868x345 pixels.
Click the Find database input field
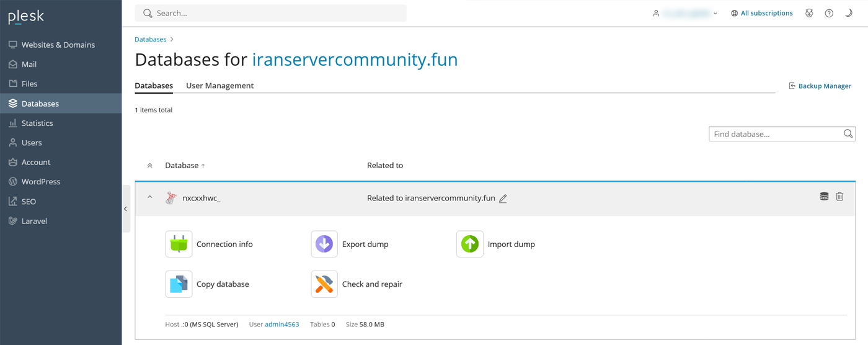point(775,134)
